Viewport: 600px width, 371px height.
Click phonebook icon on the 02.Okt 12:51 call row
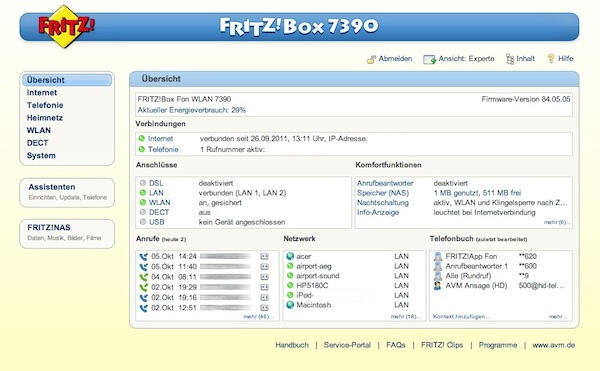pos(264,308)
